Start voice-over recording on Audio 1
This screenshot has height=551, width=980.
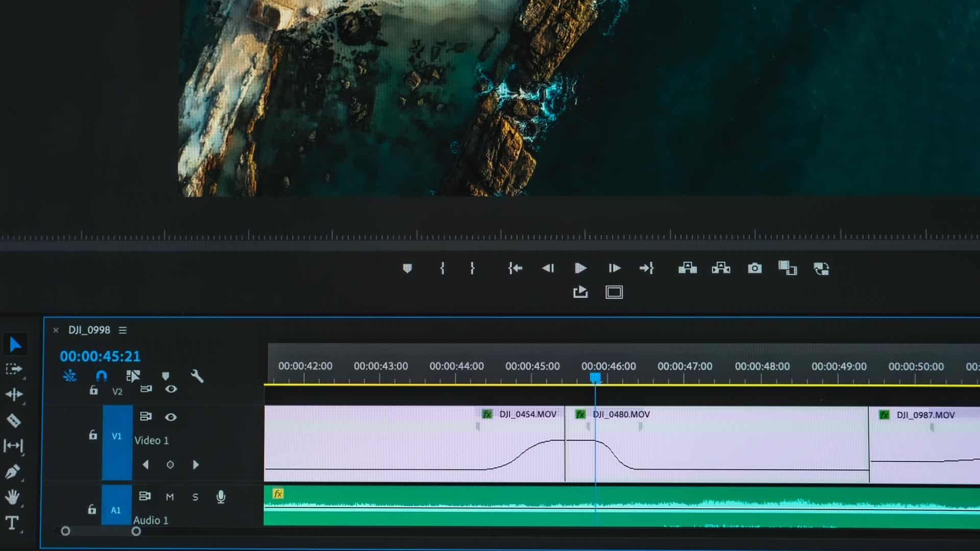point(220,496)
